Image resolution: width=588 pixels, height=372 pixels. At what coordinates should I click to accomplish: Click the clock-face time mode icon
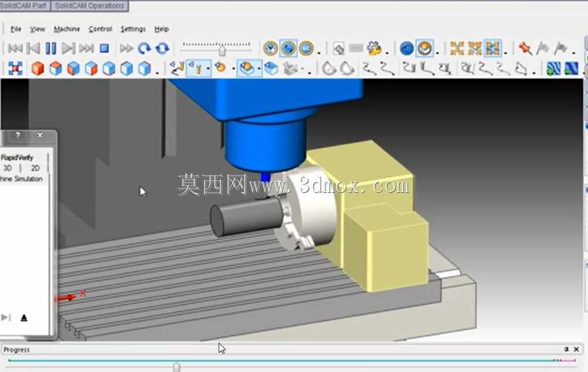click(x=270, y=48)
